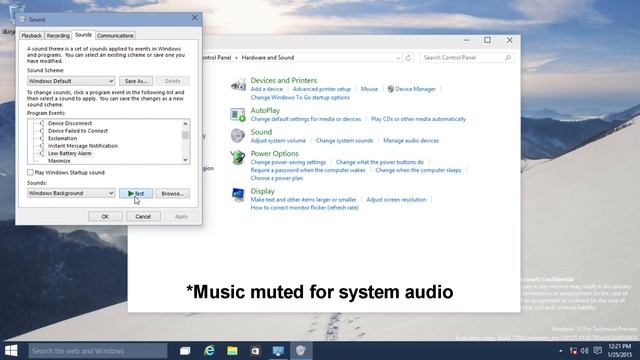Open Task View on the taskbar
Image resolution: width=640 pixels, height=360 pixels.
pyautogui.click(x=185, y=351)
